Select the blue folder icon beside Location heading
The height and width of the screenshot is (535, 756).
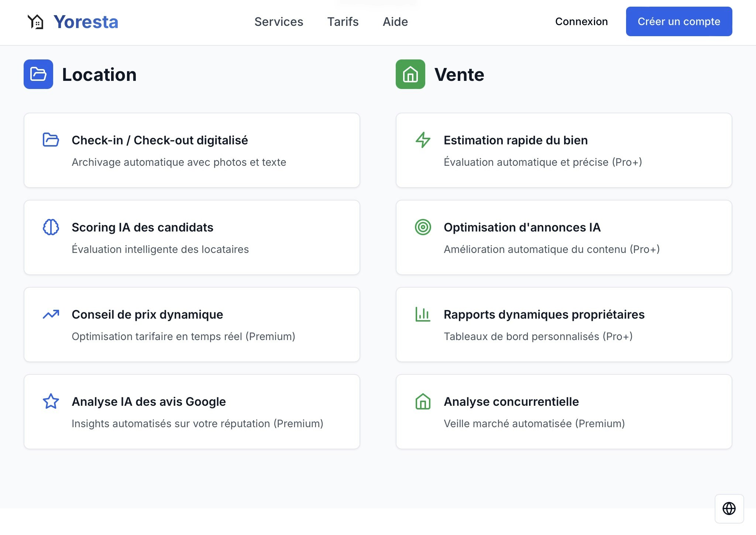click(38, 75)
